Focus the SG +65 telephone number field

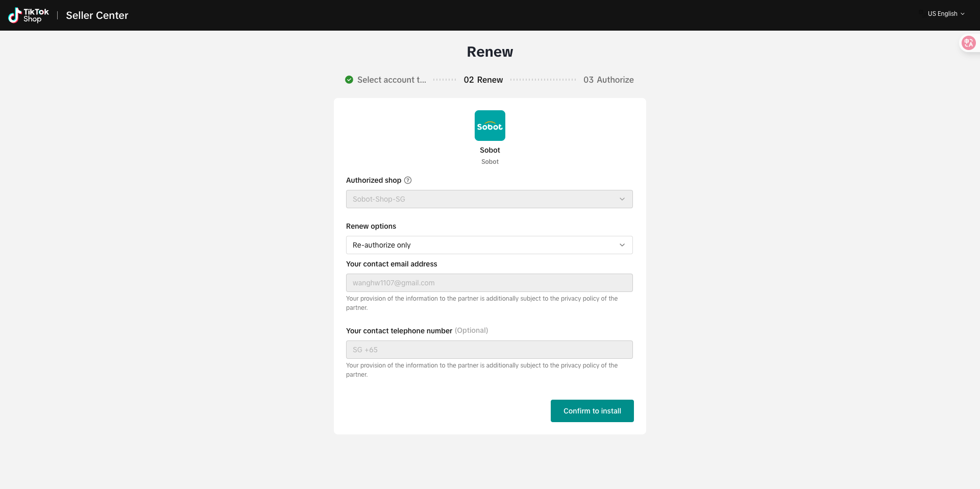click(x=489, y=350)
